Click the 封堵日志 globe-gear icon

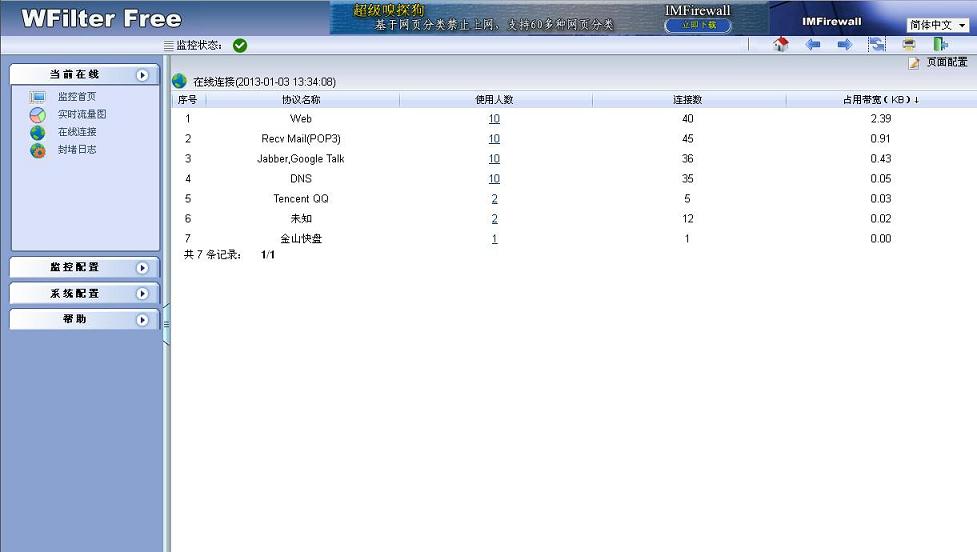pyautogui.click(x=38, y=150)
